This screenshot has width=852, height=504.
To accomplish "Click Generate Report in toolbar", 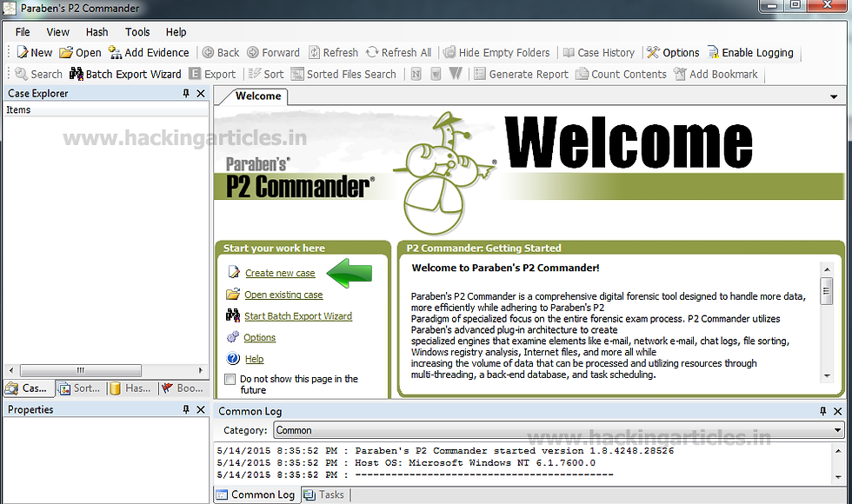I will click(521, 75).
